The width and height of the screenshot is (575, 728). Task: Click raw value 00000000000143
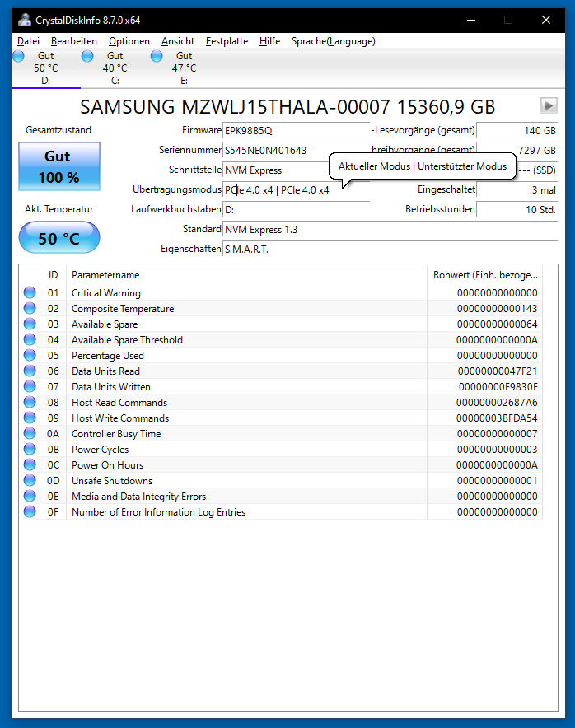(497, 309)
